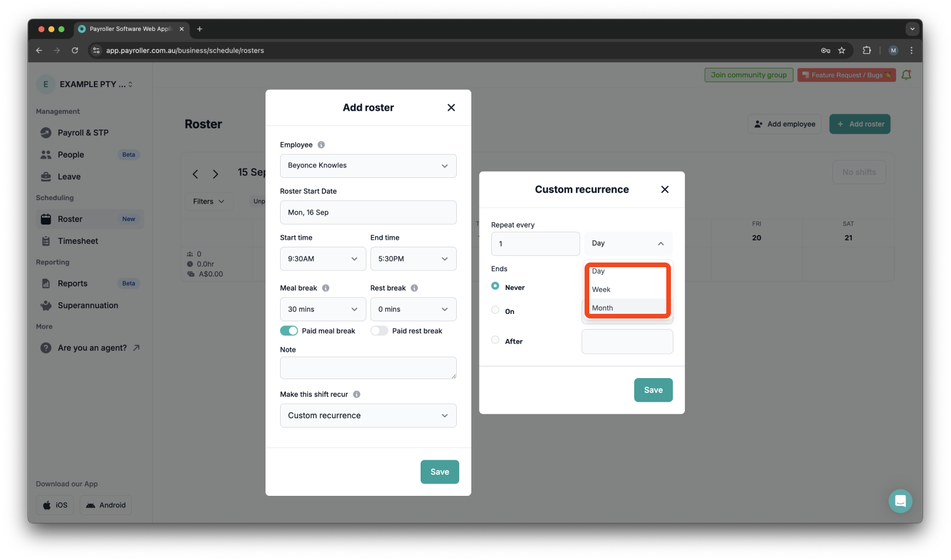951x560 pixels.
Task: Choose Day from the unit list
Action: pyautogui.click(x=627, y=271)
